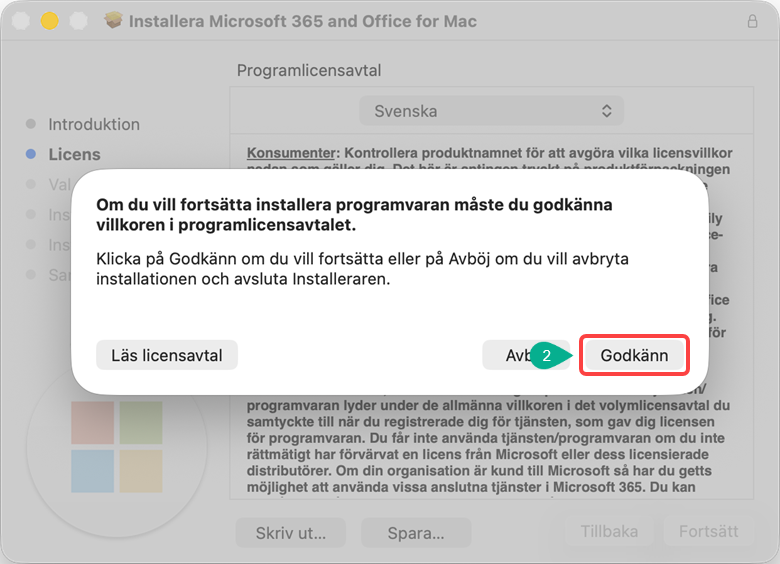Select the Licens step in sidebar
Viewport: 780px width, 564px height.
(74, 154)
